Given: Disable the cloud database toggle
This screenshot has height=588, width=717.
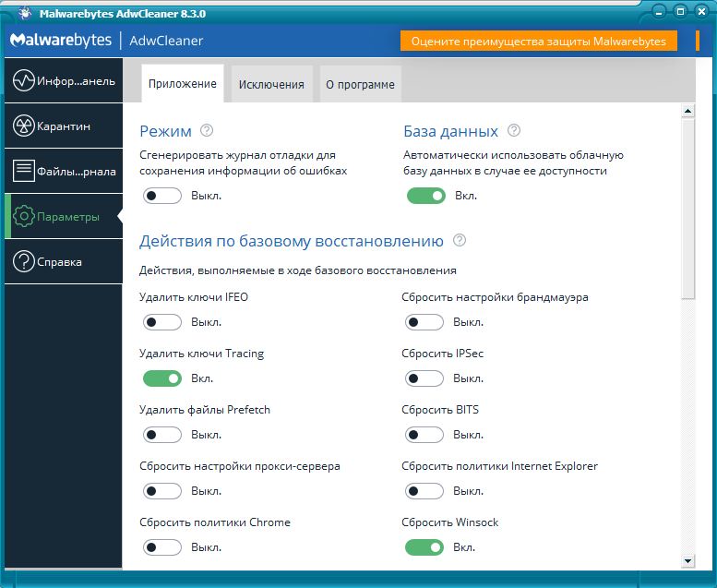Looking at the screenshot, I should [425, 196].
